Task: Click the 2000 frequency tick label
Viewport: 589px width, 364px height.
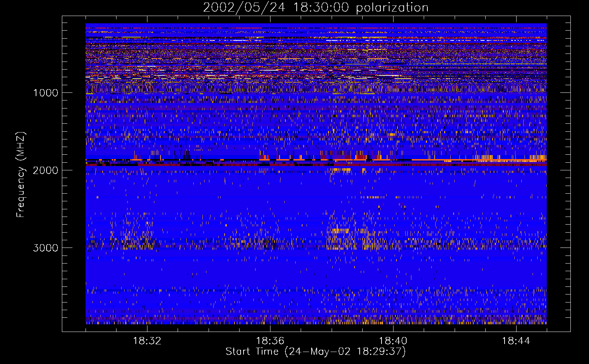Action: click(46, 170)
